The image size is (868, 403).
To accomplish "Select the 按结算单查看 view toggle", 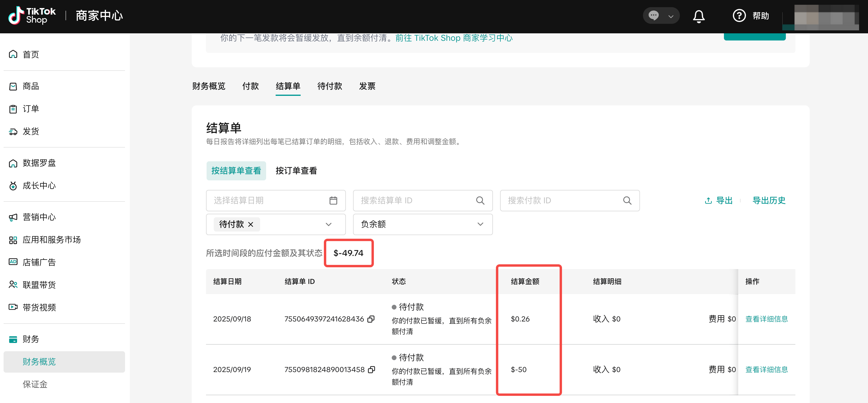I will pyautogui.click(x=236, y=171).
